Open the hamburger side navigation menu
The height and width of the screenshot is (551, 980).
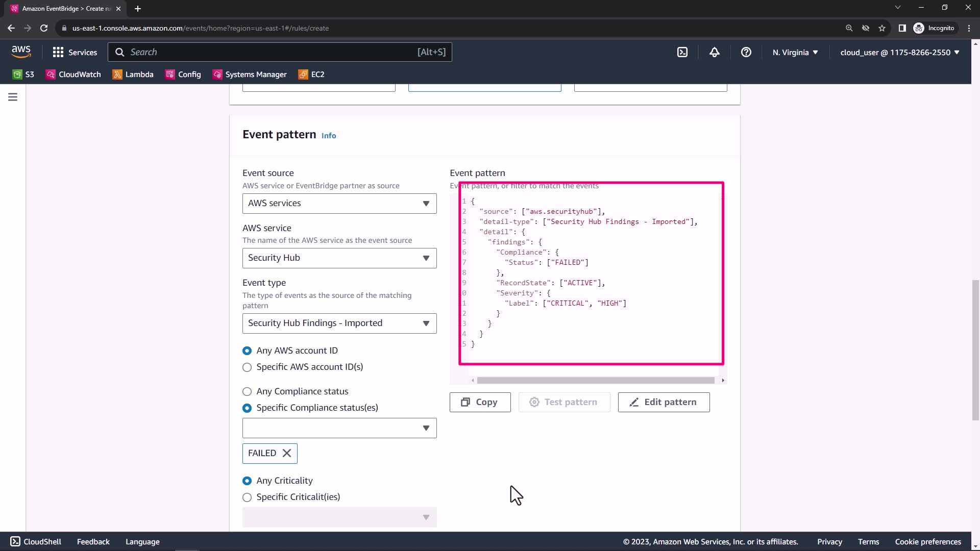13,97
